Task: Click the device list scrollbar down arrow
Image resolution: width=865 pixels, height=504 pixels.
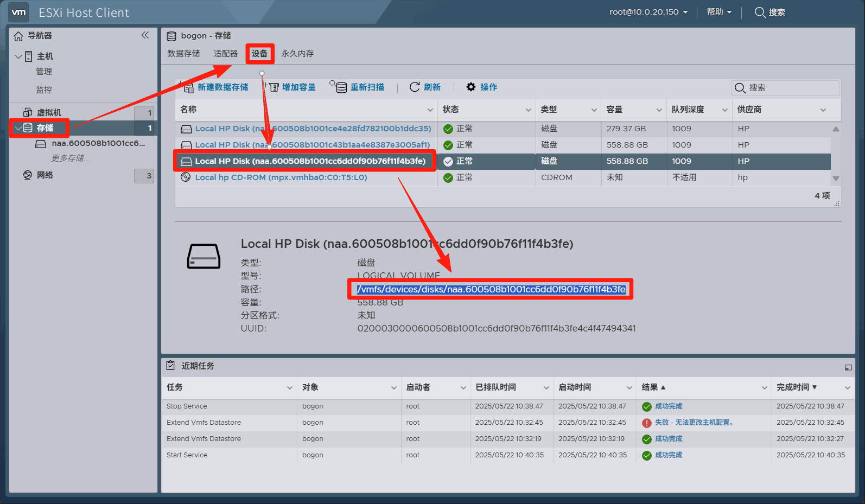Action: (836, 178)
